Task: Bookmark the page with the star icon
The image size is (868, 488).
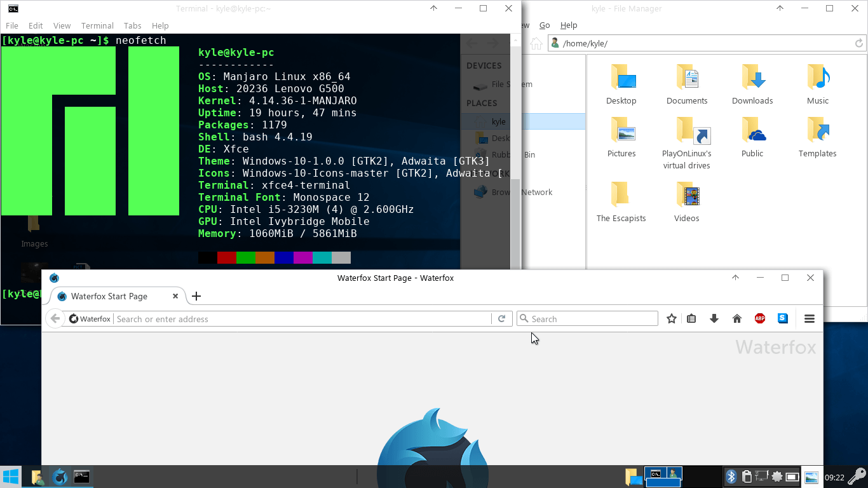Action: pyautogui.click(x=671, y=318)
